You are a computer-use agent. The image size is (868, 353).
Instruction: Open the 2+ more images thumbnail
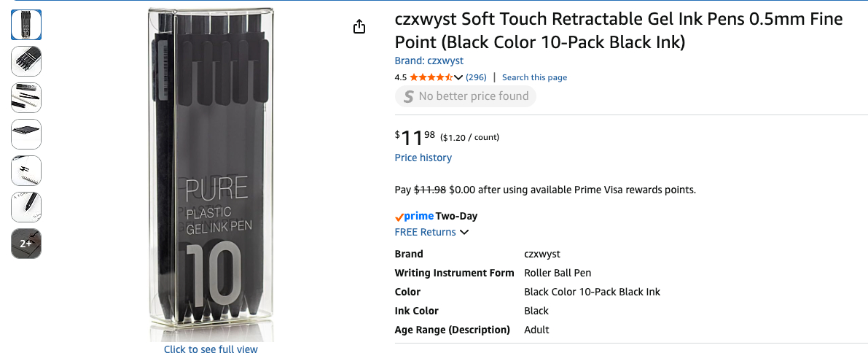[x=26, y=244]
